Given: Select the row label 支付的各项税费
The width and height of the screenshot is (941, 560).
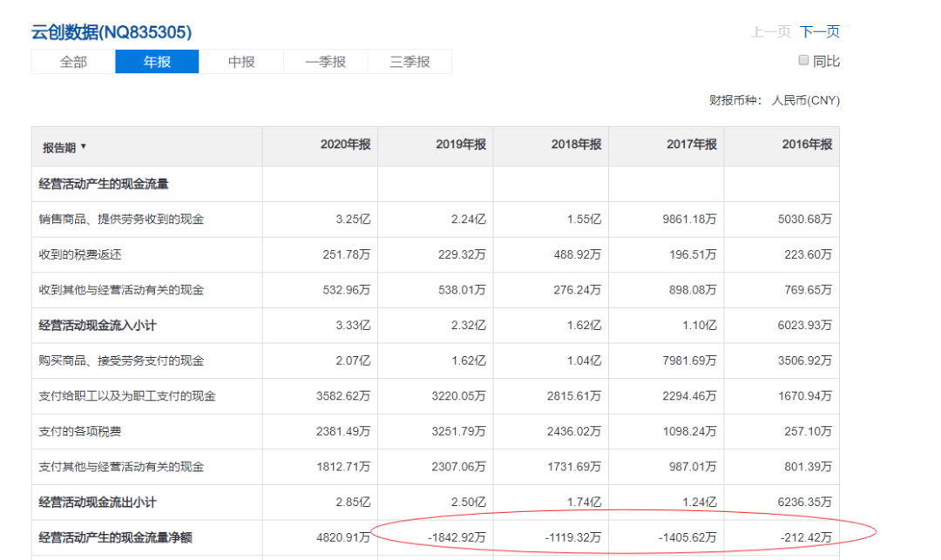Looking at the screenshot, I should point(80,432).
